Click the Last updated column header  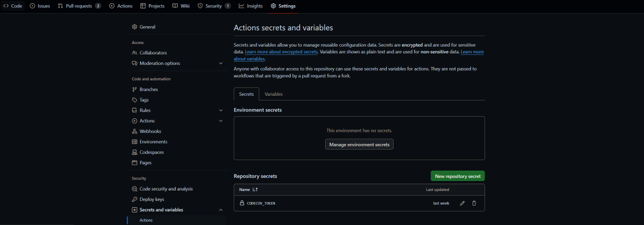437,190
